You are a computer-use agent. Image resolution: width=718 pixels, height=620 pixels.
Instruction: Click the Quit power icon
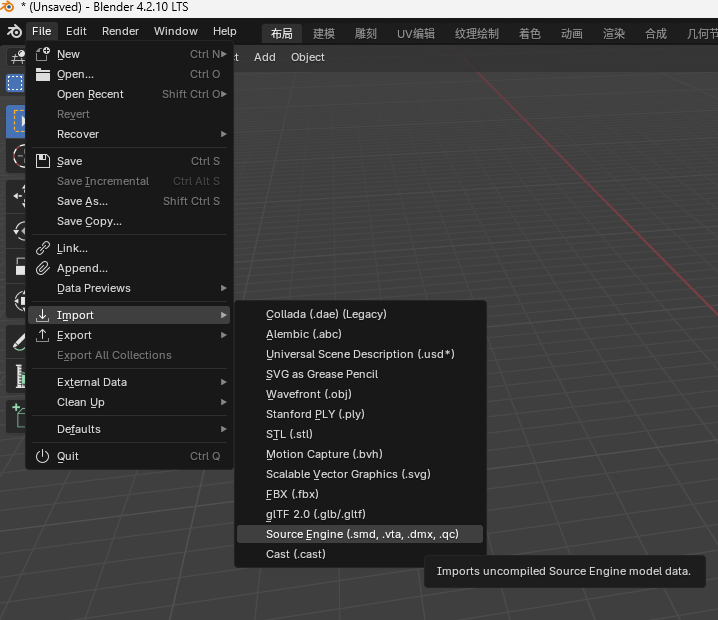(43, 456)
